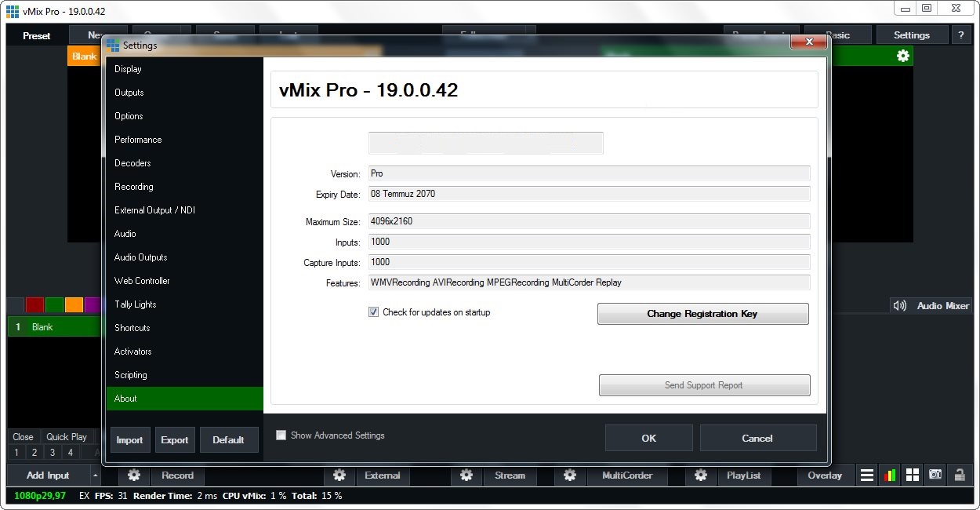This screenshot has width=980, height=510.
Task: Select the green color swatch
Action: click(x=54, y=305)
